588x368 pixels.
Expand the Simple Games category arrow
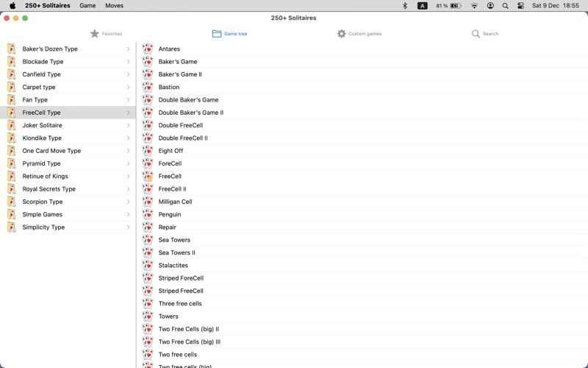128,214
